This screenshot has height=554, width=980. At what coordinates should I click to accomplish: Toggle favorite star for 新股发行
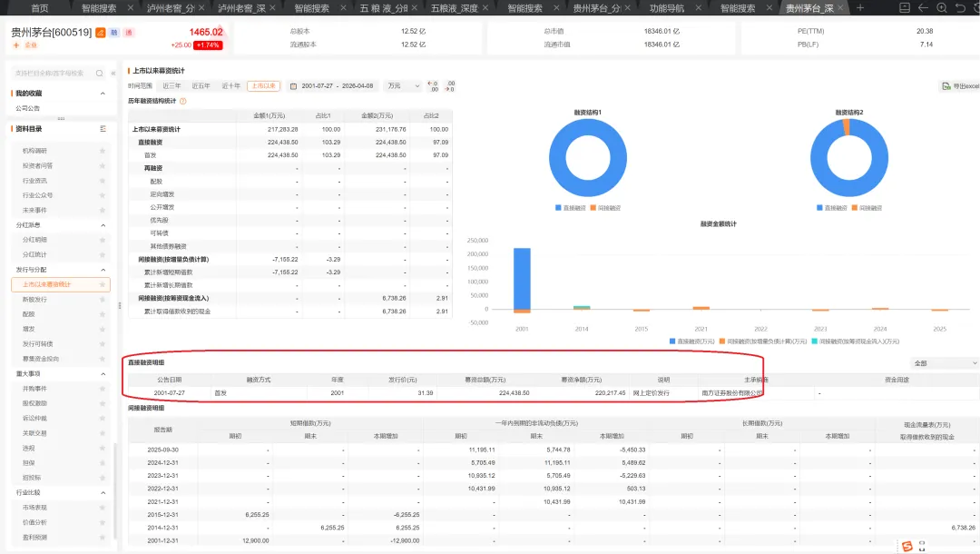[103, 300]
